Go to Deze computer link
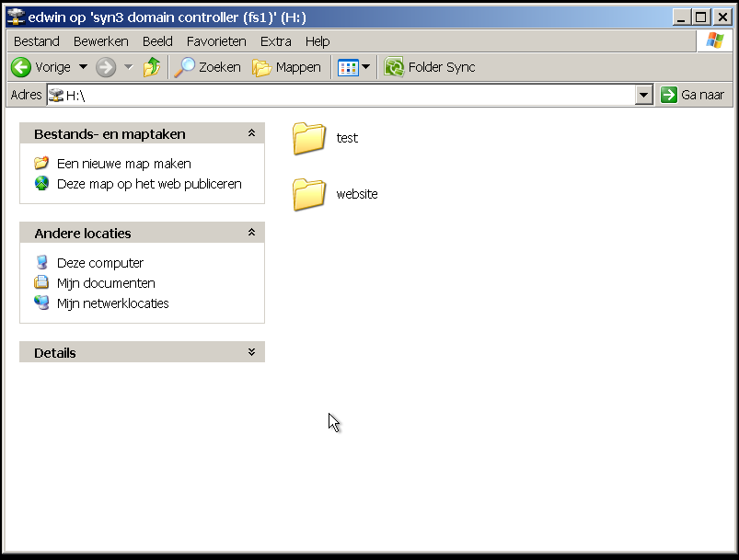The height and width of the screenshot is (560, 739). coord(100,263)
